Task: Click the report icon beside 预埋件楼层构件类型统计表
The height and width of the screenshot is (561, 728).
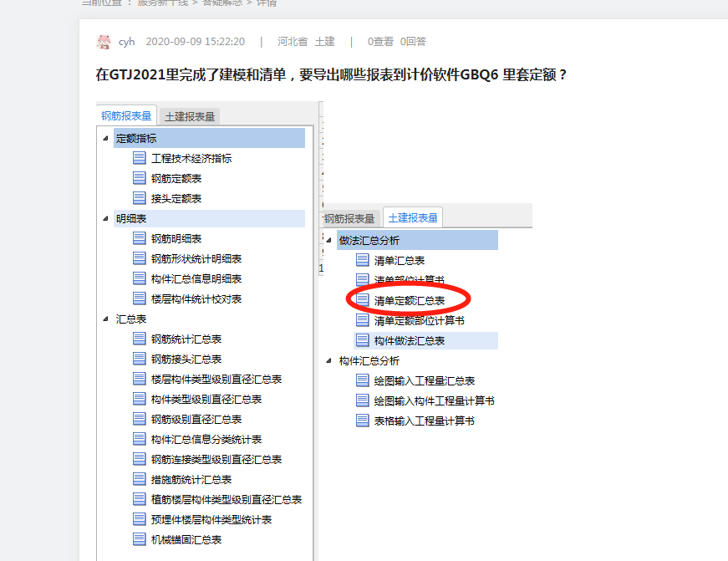Action: coord(140,518)
